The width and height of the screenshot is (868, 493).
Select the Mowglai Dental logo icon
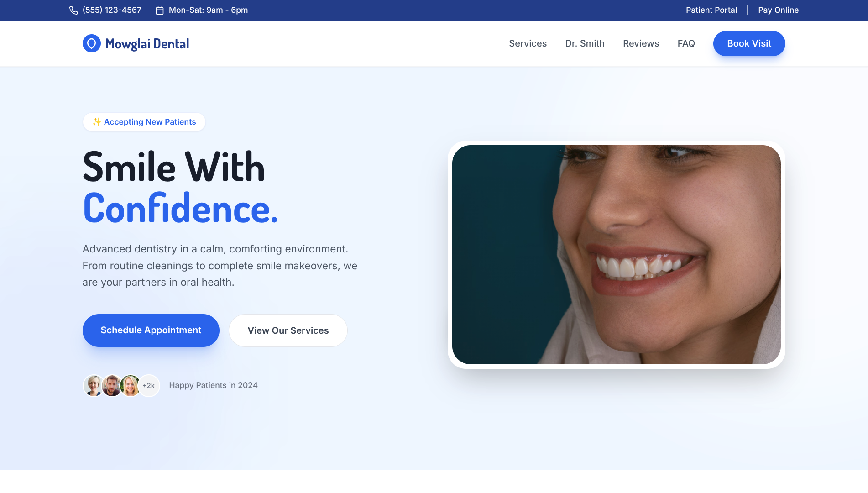[x=92, y=43]
